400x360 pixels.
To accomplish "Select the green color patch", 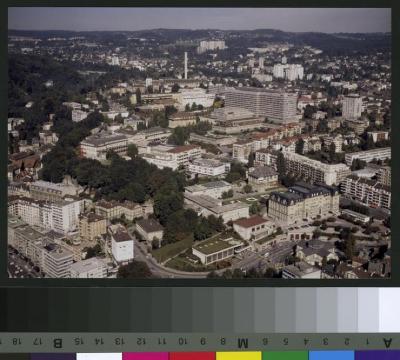I will tap(285, 356).
